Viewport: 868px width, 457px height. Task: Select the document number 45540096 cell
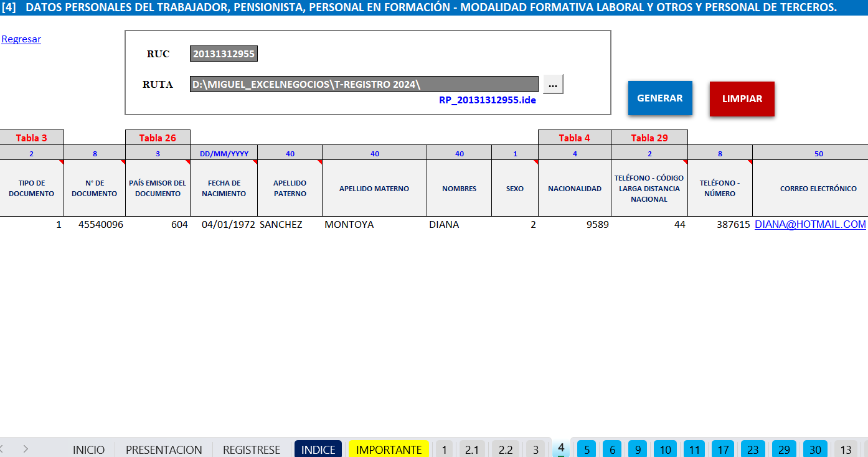(95, 225)
